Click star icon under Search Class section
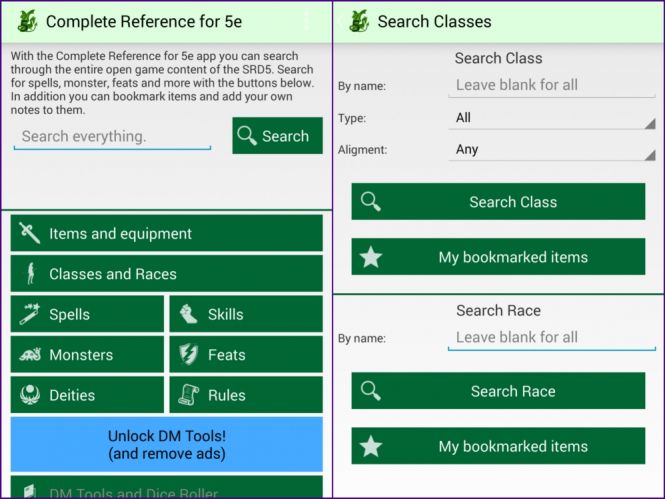Screen dimensions: 665x499 click(x=371, y=256)
